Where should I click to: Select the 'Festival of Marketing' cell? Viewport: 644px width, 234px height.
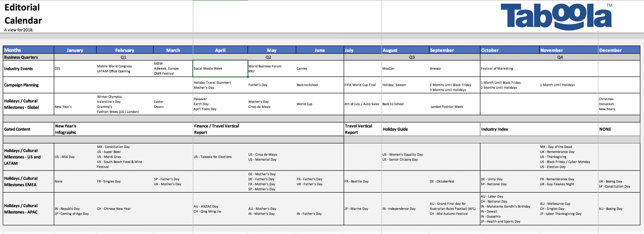pos(510,68)
